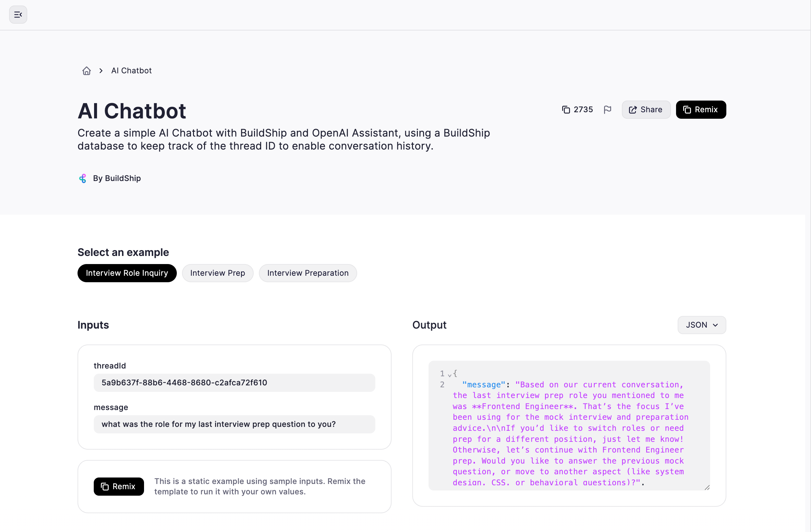Collapse the JSON object at line 1
811x532 pixels.
pos(450,375)
